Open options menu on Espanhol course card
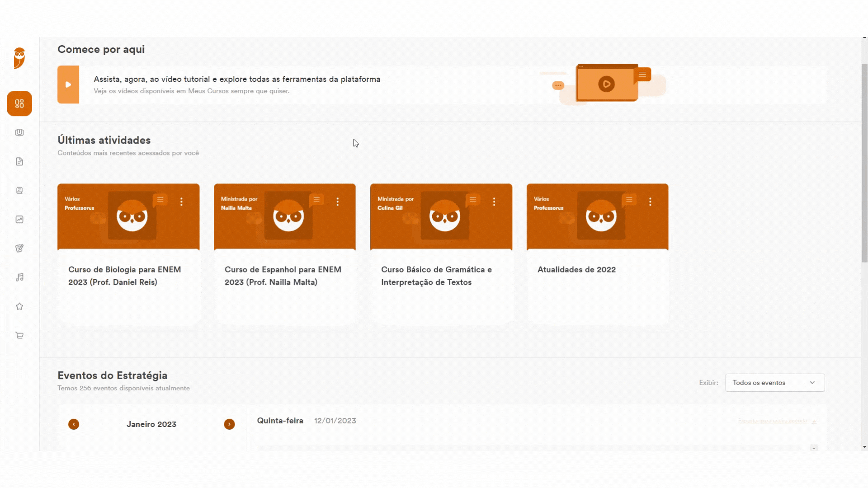The height and width of the screenshot is (488, 868). point(338,202)
